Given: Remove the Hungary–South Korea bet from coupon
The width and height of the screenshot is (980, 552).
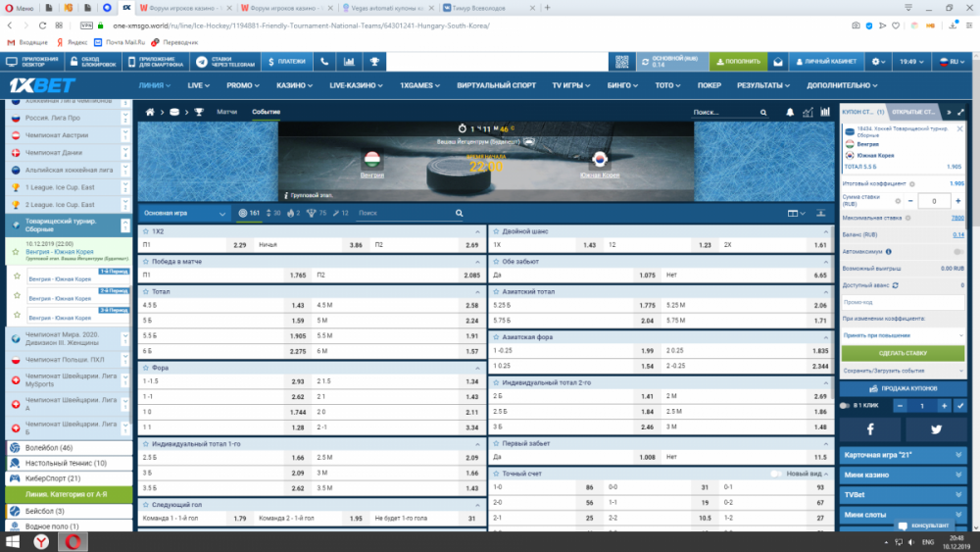Looking at the screenshot, I should pyautogui.click(x=961, y=130).
